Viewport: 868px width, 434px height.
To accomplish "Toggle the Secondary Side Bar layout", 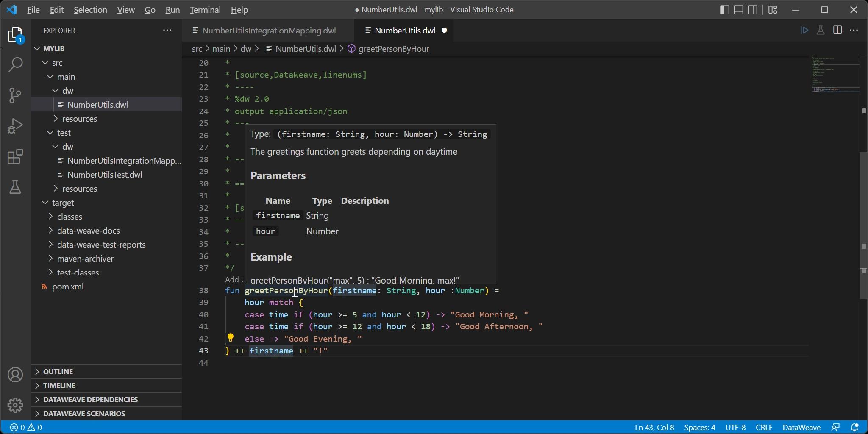I will [x=753, y=10].
